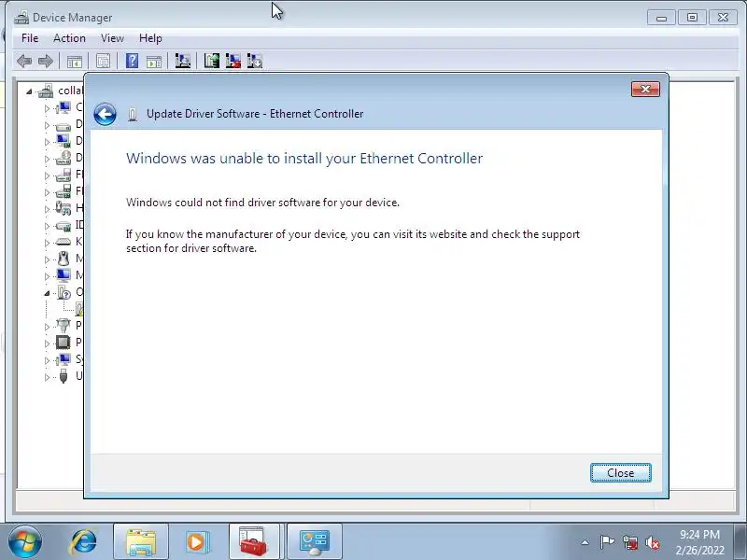Click the Windows Start orb
The image size is (747, 560).
coord(25,541)
